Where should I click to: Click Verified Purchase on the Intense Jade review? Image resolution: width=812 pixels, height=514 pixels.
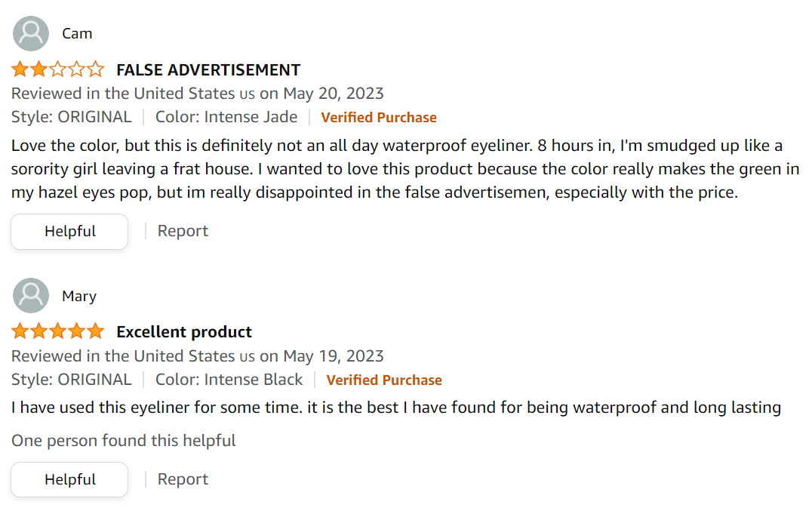pyautogui.click(x=379, y=118)
